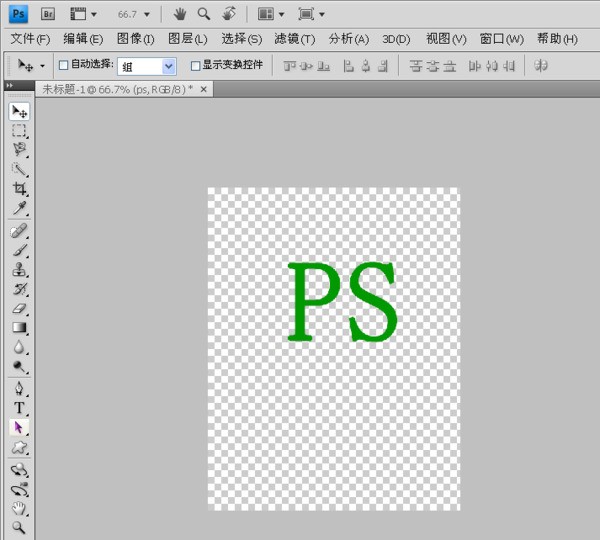Viewport: 600px width, 540px height.
Task: Activate the Eraser tool
Action: (x=19, y=308)
